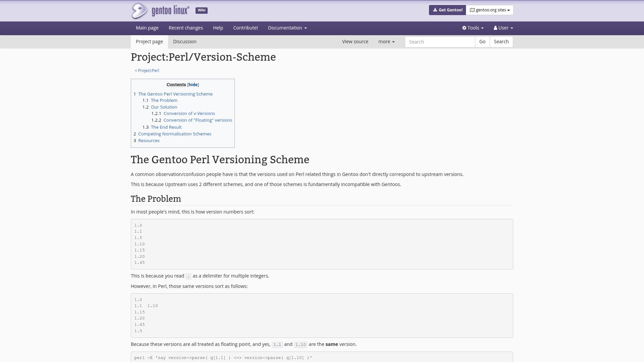Screen dimensions: 644x362
Task: Open the Tools gear menu
Action: click(473, 28)
